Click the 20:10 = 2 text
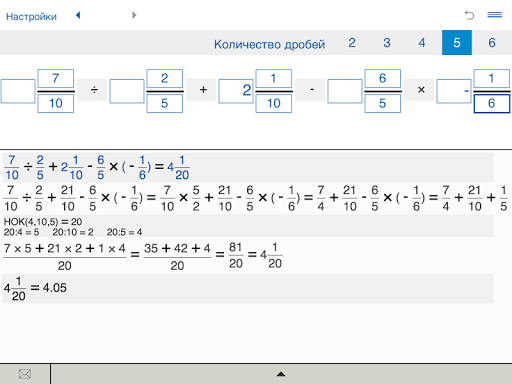Viewport: 512px width, 384px height. click(73, 232)
